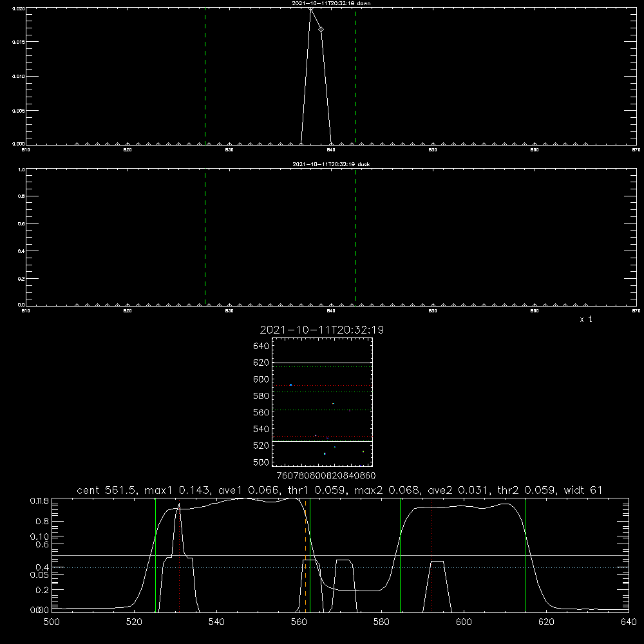
Task: Click the green solid line at 525 in the bottom plot
Action: coord(155,555)
